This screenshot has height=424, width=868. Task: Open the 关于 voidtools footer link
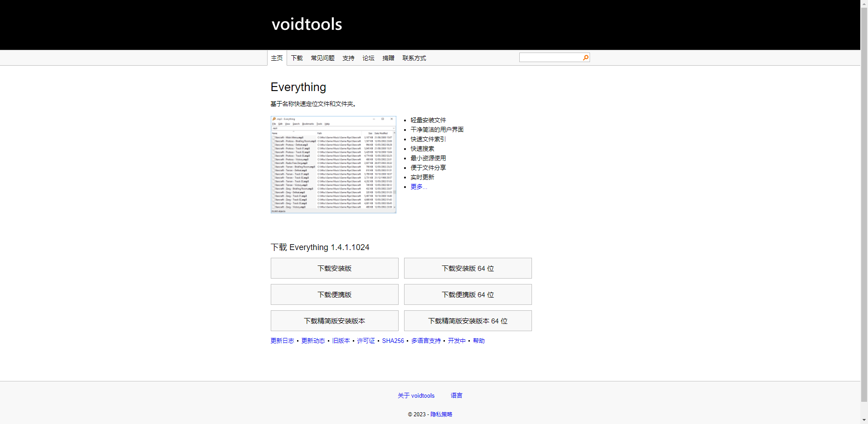pyautogui.click(x=416, y=395)
